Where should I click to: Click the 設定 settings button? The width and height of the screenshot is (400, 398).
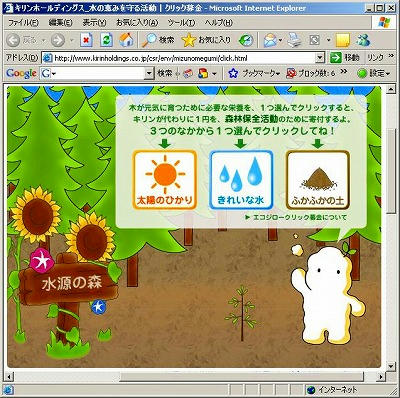click(373, 73)
